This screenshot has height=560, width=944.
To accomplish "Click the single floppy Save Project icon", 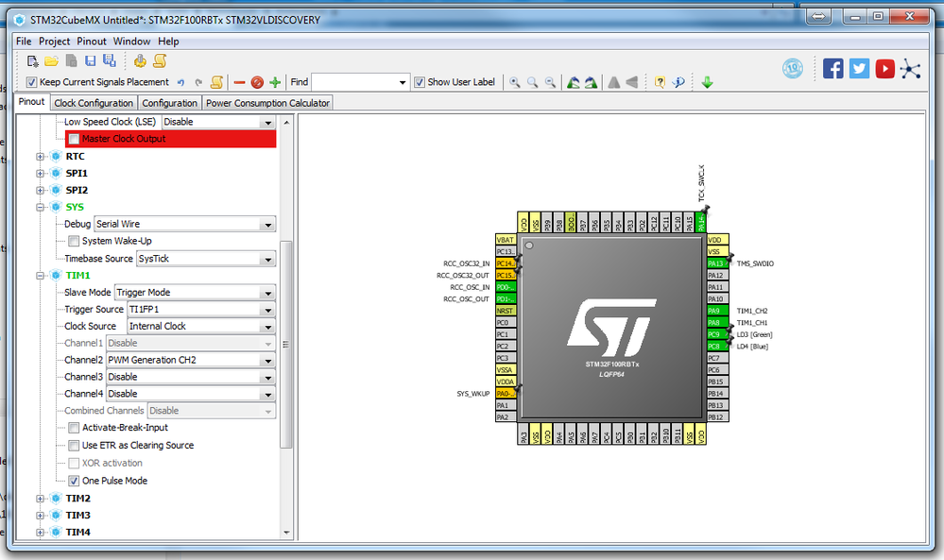I will click(91, 60).
